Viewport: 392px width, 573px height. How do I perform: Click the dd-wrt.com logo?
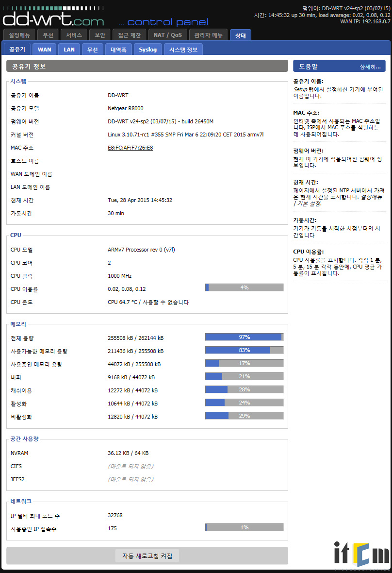(x=53, y=17)
